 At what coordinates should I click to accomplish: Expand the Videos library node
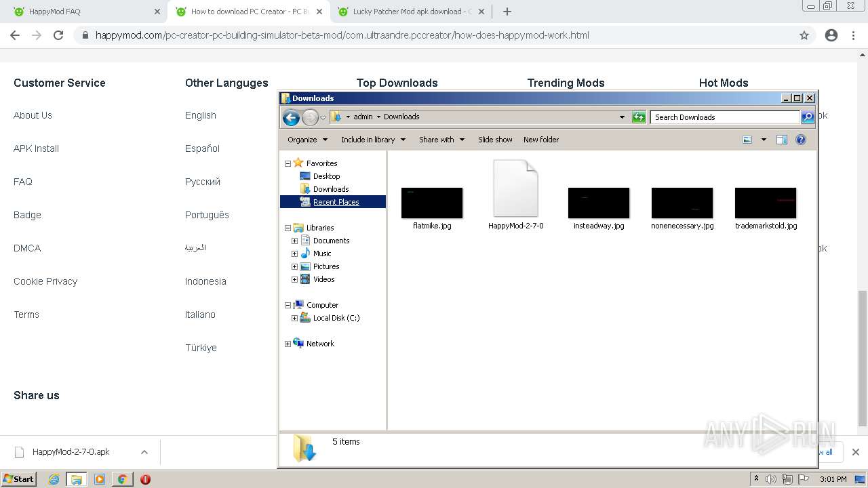[x=294, y=279]
